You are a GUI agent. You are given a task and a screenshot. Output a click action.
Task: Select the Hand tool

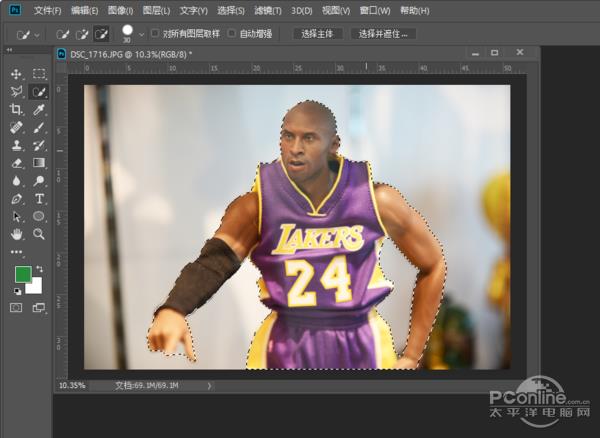click(x=16, y=234)
